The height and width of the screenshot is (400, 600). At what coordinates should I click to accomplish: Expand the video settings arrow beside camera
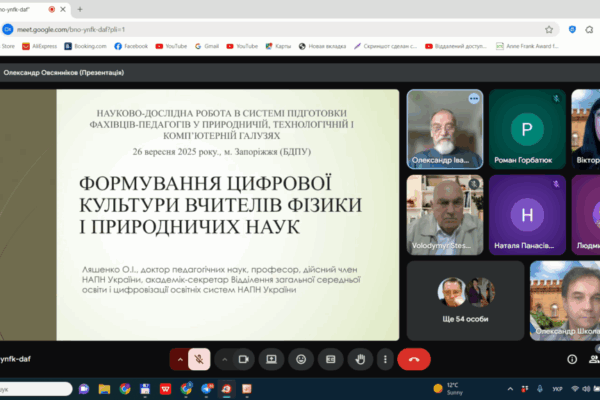224,357
